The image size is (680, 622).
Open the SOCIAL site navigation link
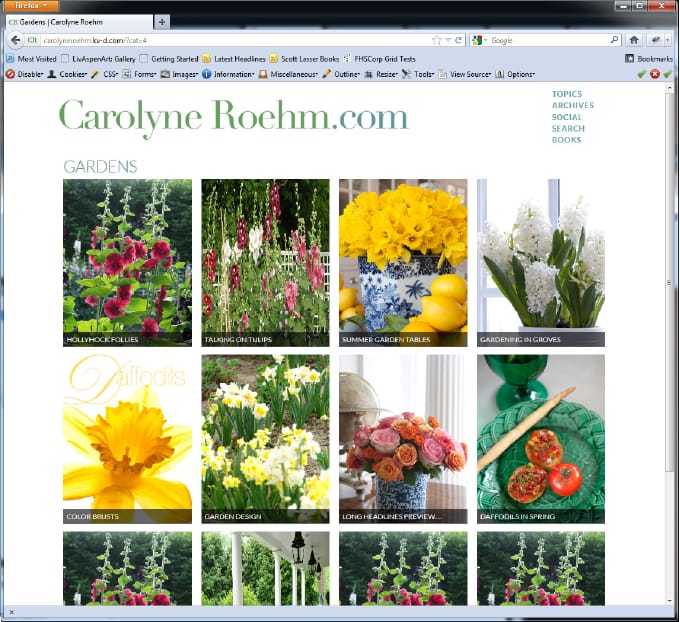(567, 117)
